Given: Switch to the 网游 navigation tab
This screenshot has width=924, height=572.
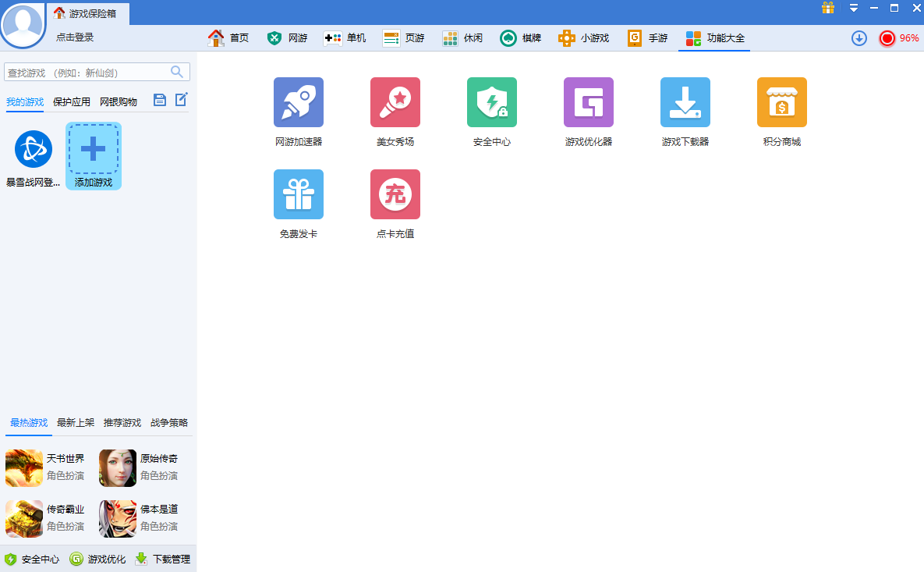Looking at the screenshot, I should pos(287,37).
